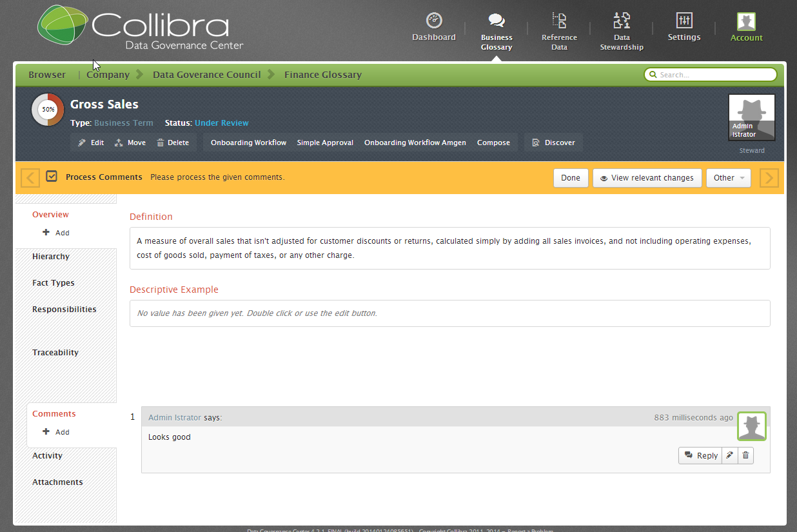Select the Attachments tab
797x532 pixels.
click(x=57, y=482)
